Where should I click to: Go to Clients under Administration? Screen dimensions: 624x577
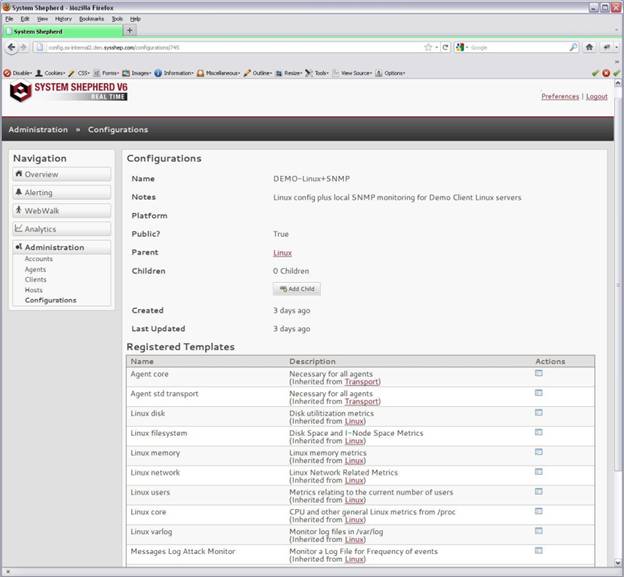pyautogui.click(x=35, y=280)
